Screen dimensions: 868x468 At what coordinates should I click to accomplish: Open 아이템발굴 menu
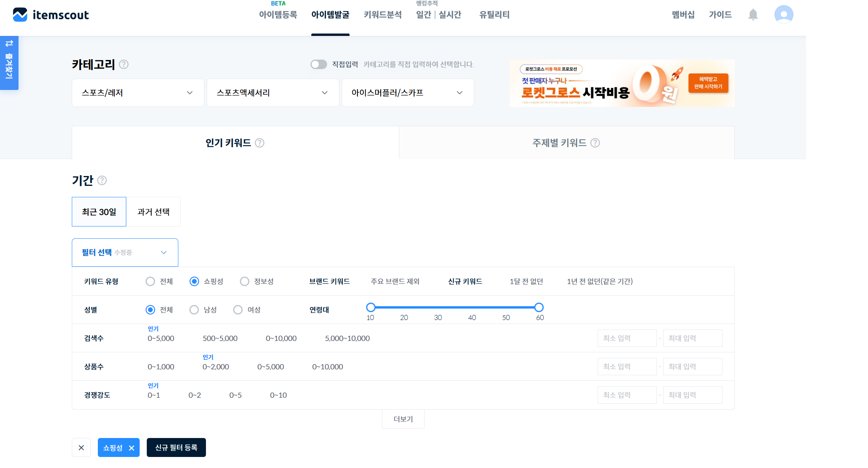click(330, 15)
